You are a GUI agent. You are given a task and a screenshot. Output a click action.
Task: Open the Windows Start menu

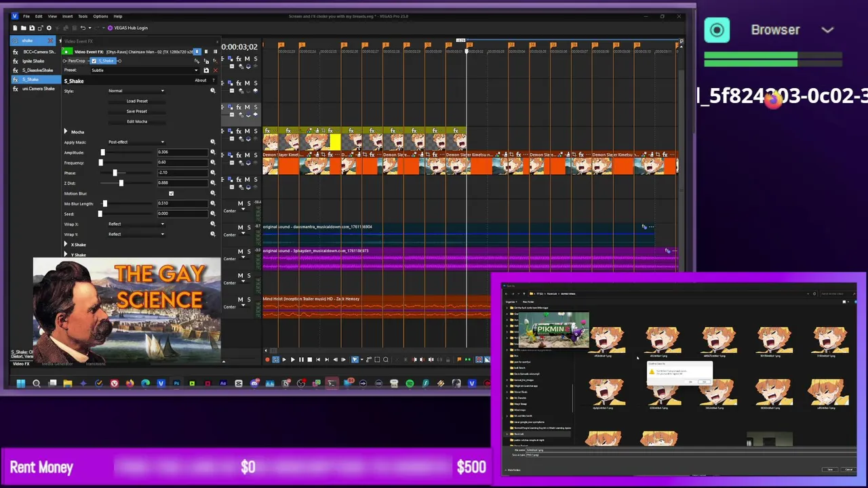[x=20, y=384]
